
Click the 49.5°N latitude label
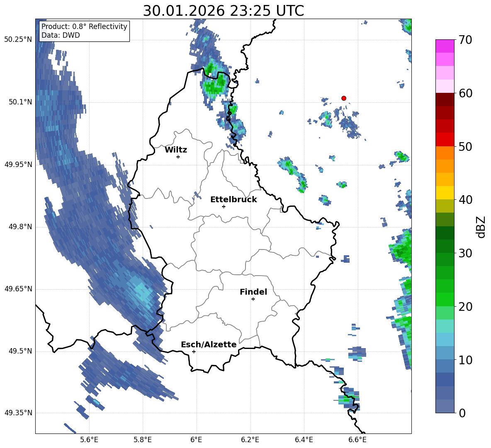point(20,351)
